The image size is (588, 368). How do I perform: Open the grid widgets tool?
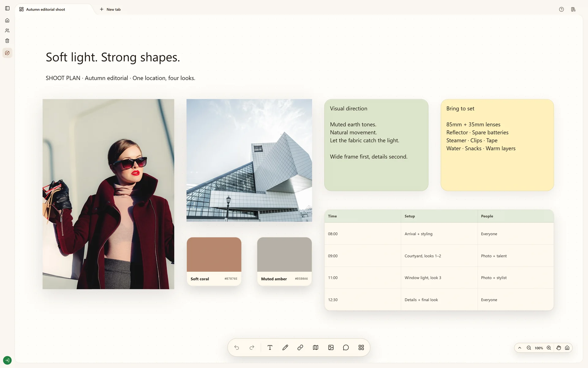pyautogui.click(x=361, y=347)
